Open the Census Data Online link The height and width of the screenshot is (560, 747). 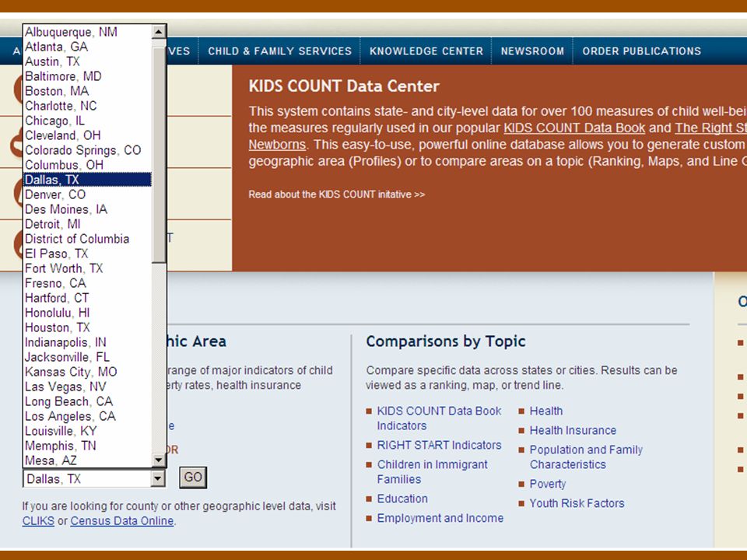[122, 521]
